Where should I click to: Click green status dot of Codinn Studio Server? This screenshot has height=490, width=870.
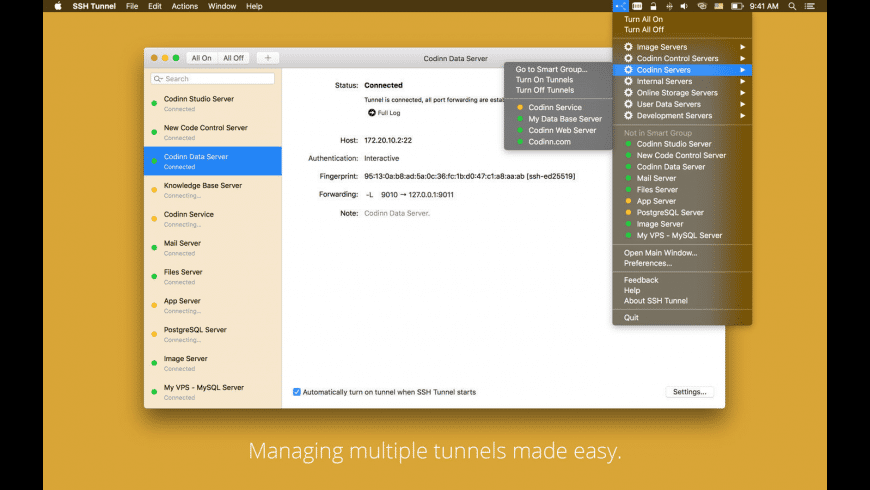point(154,103)
